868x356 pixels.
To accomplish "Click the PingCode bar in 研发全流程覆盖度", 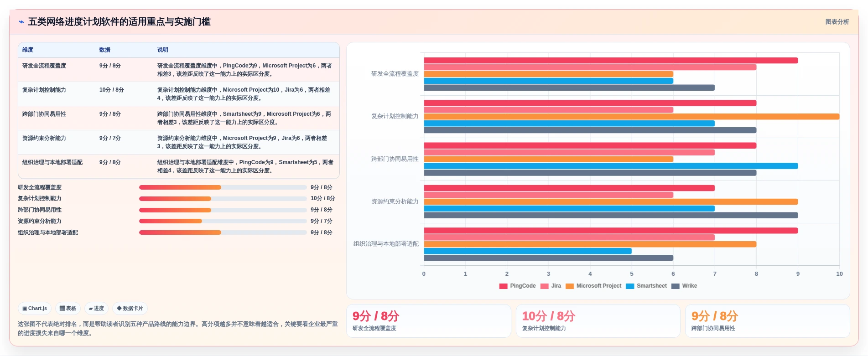I will (611, 61).
